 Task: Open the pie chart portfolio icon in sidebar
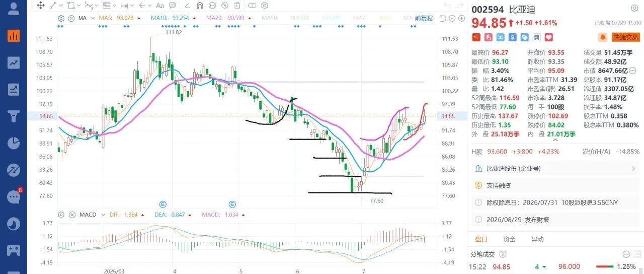[14, 143]
